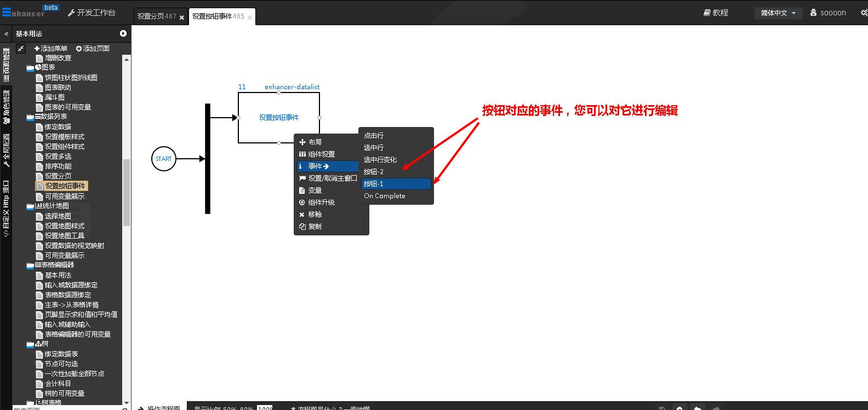Open the 简体中文 language dropdown
The height and width of the screenshot is (410, 868).
click(778, 13)
